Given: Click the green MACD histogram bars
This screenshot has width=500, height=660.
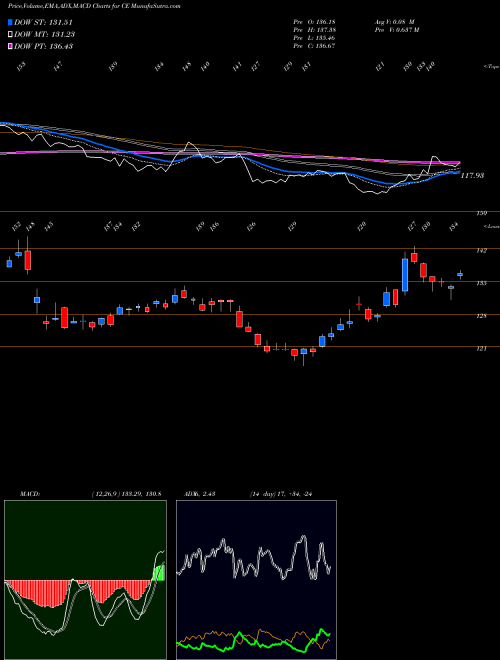Looking at the screenshot, I should click(159, 573).
